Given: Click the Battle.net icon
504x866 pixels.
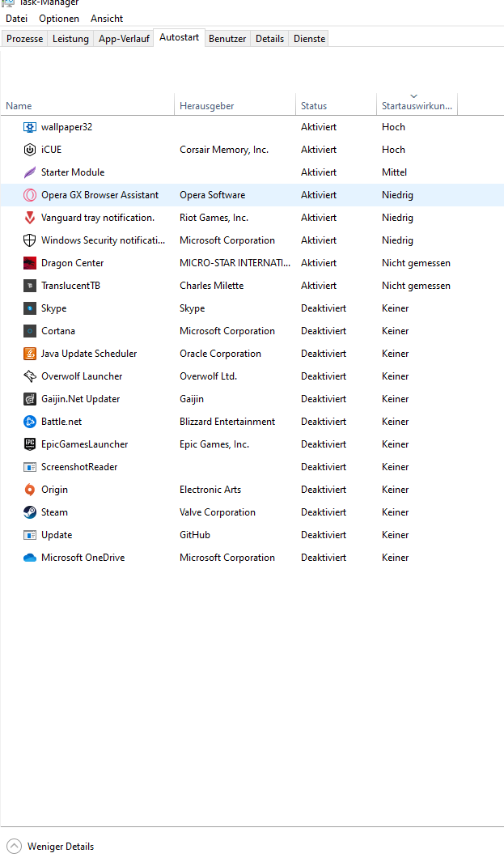Looking at the screenshot, I should point(30,422).
